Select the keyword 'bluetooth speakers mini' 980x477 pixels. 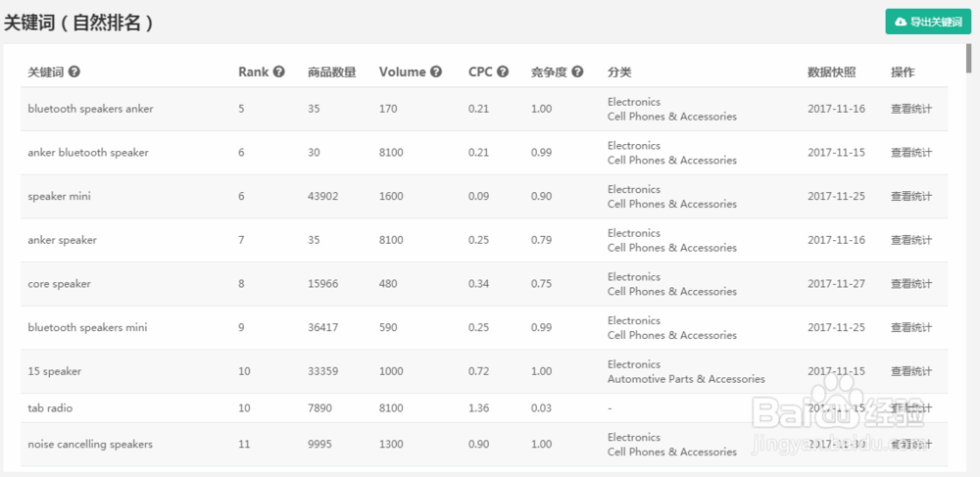(87, 327)
